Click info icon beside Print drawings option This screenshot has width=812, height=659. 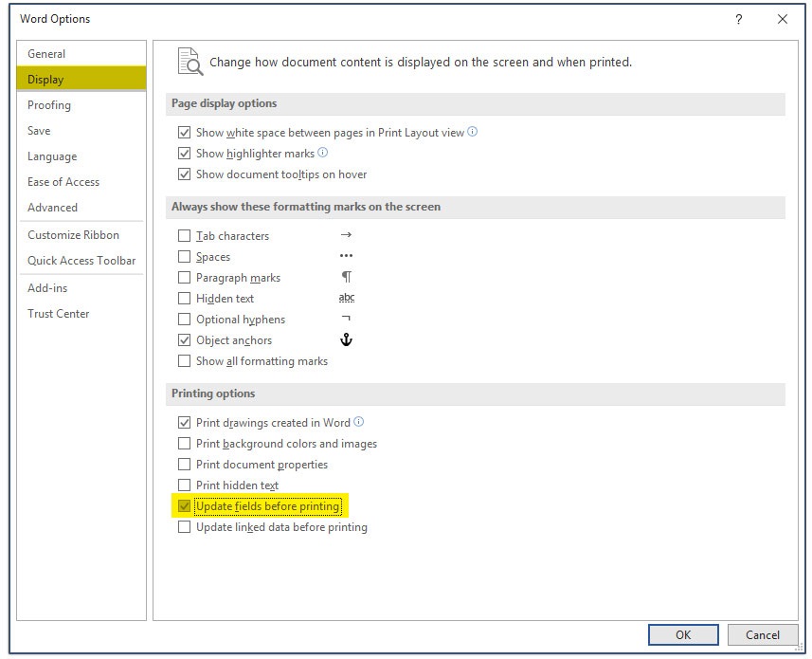(x=359, y=422)
